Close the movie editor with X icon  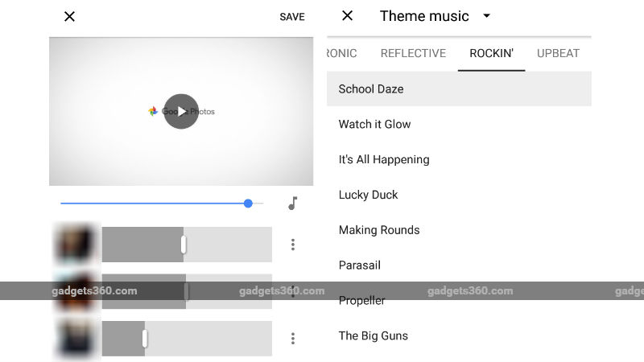tap(69, 17)
